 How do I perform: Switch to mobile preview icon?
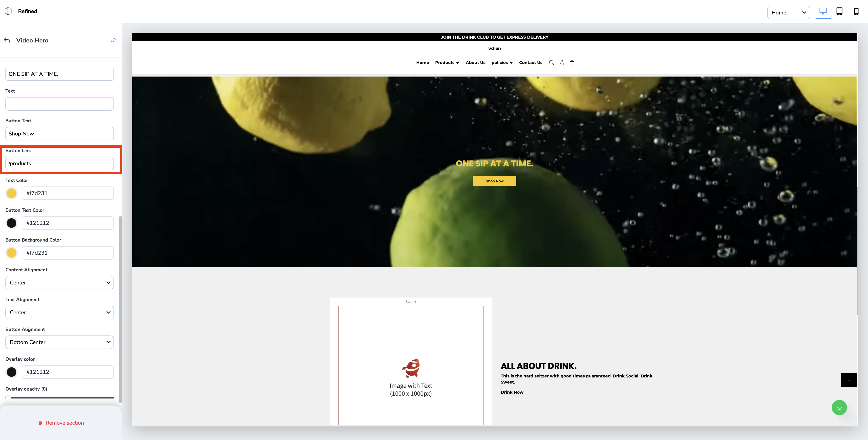click(856, 12)
